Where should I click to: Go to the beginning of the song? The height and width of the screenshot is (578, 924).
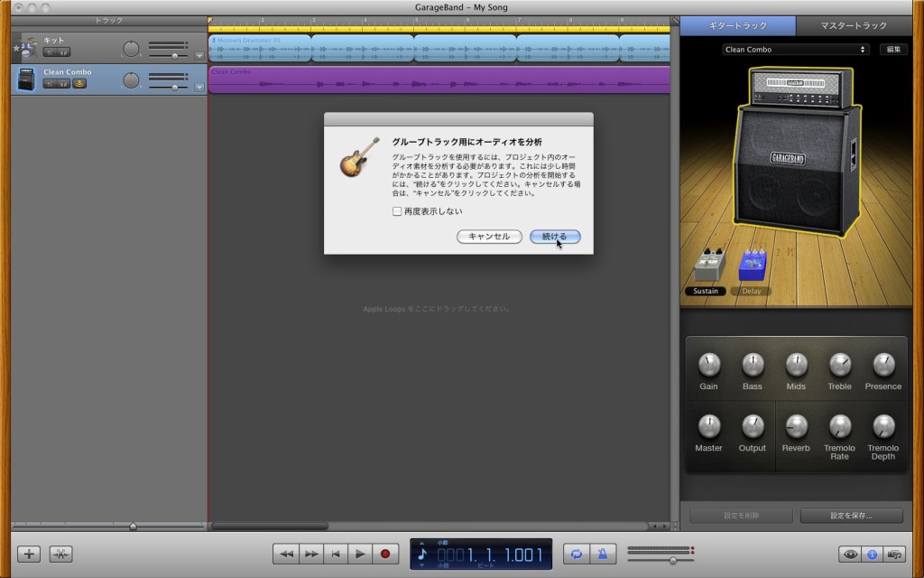[336, 554]
